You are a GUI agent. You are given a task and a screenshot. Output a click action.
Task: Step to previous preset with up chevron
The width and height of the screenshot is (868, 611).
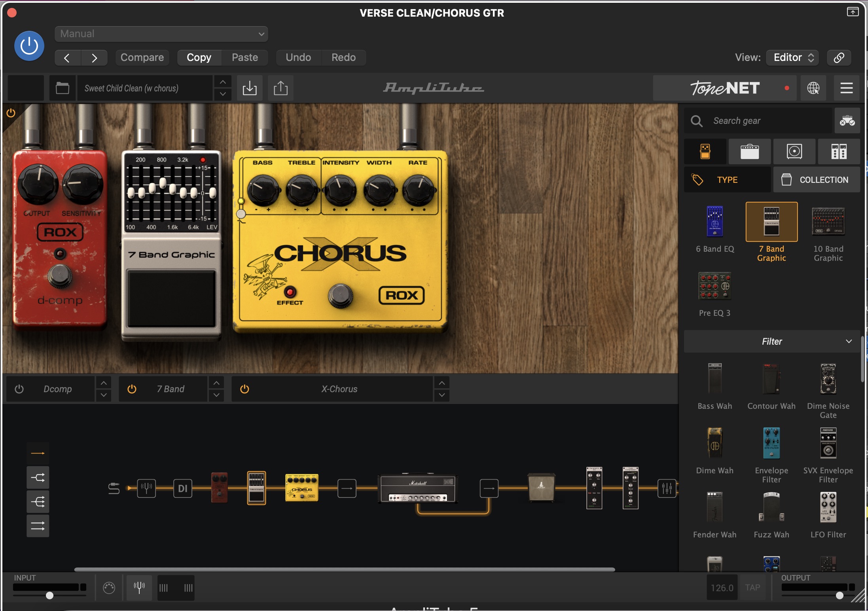[223, 82]
